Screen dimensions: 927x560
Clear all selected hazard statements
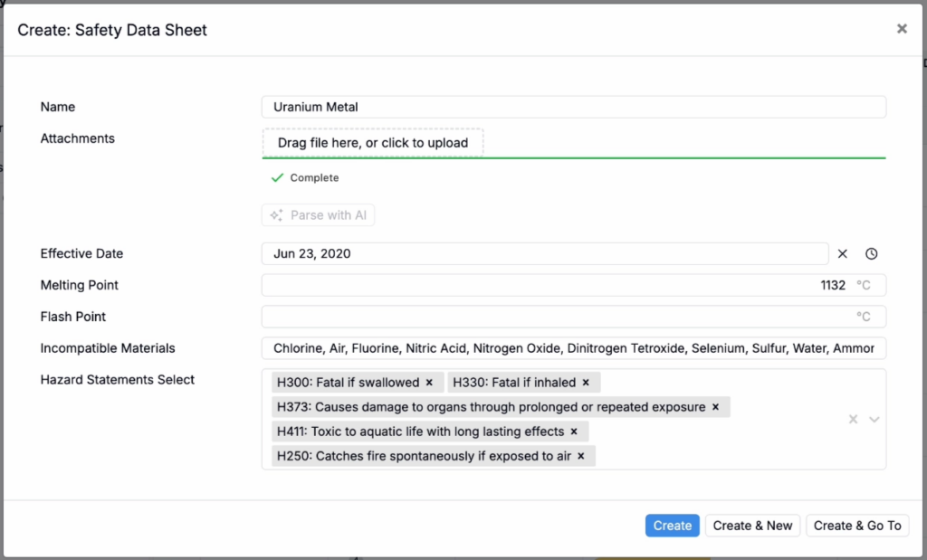(x=853, y=419)
